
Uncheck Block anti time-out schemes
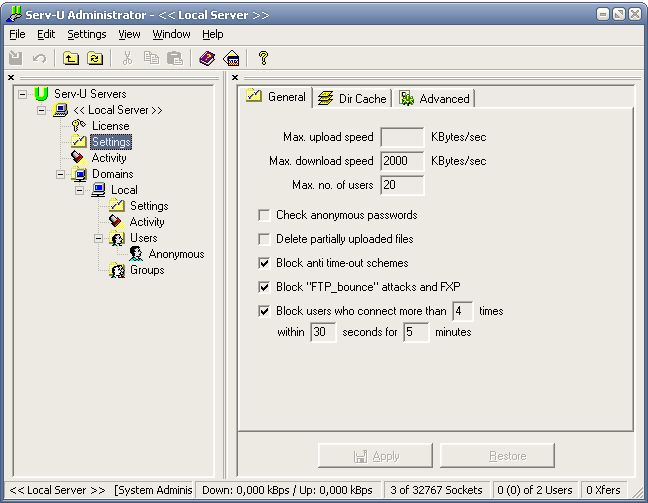point(264,263)
